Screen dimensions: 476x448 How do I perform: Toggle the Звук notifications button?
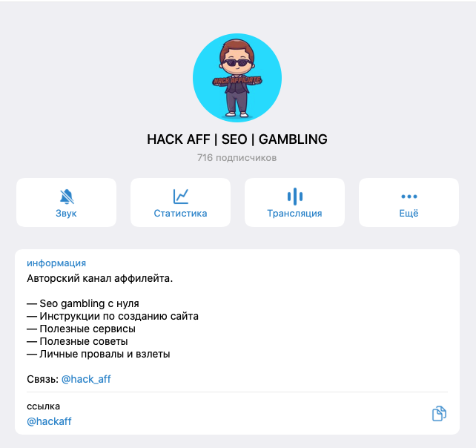tap(67, 202)
